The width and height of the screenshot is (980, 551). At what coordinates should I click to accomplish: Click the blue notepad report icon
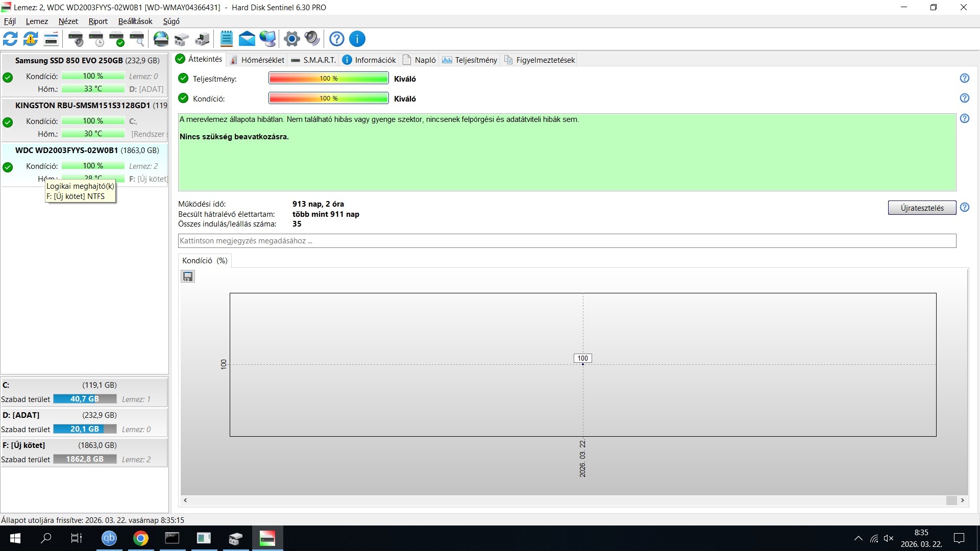(226, 39)
